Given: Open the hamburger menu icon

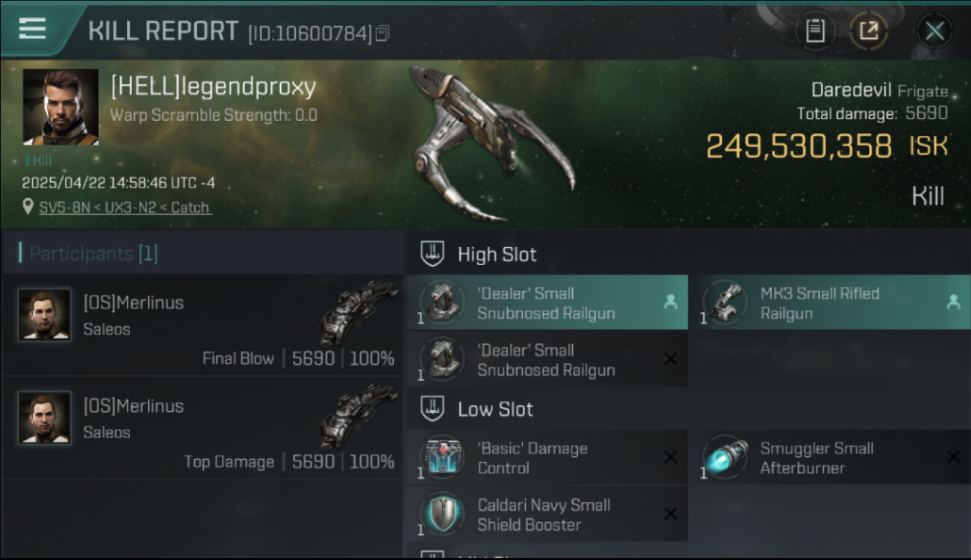Looking at the screenshot, I should coord(32,29).
